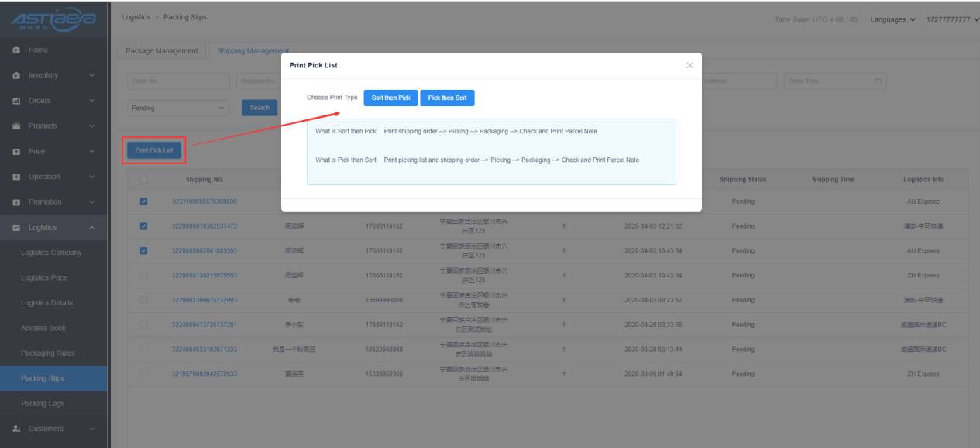Click the Home icon in sidebar

pyautogui.click(x=16, y=50)
